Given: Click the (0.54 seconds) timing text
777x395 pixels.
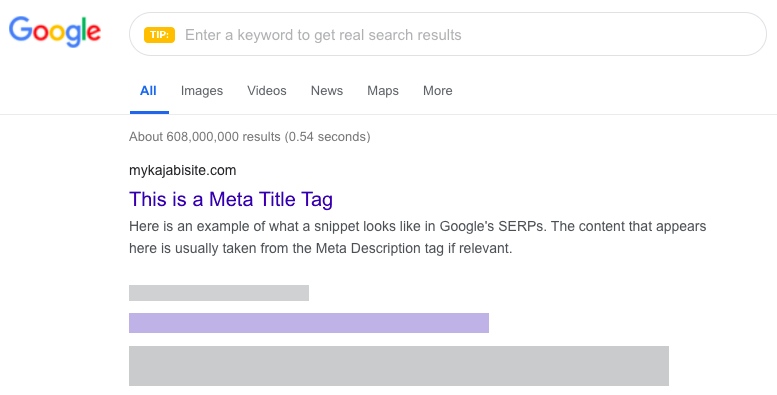Looking at the screenshot, I should [328, 137].
